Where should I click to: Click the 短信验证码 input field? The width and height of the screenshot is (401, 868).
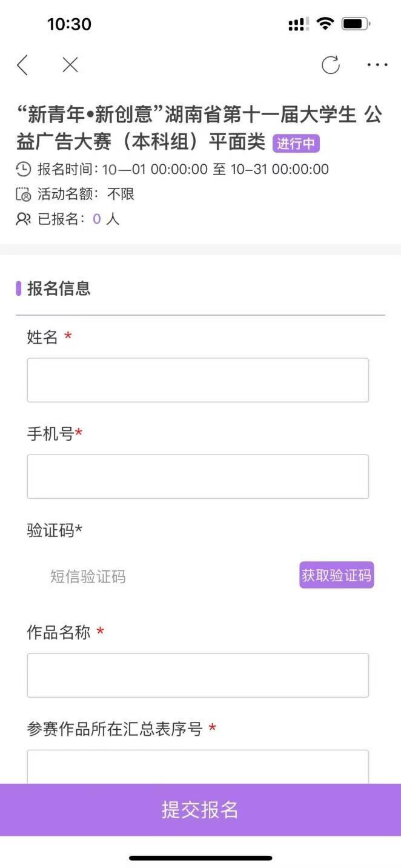click(x=157, y=576)
